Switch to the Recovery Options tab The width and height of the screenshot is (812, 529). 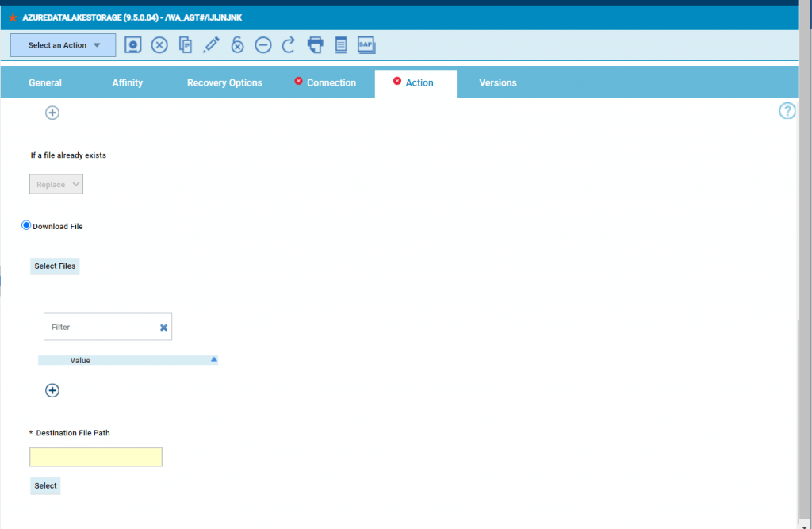tap(224, 82)
